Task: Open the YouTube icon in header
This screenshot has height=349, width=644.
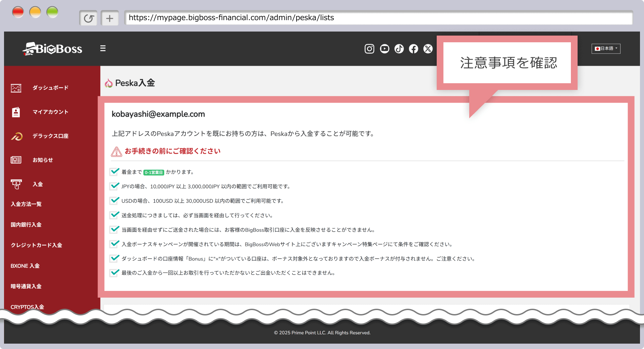Action: 384,49
